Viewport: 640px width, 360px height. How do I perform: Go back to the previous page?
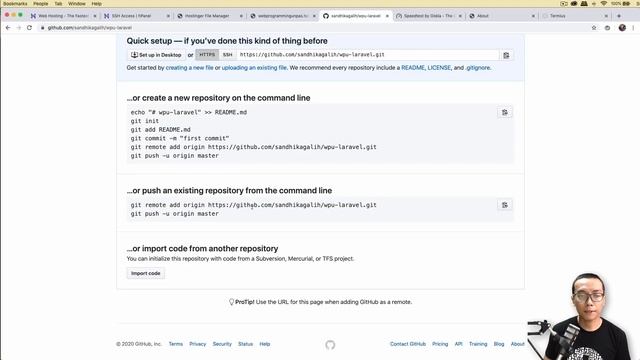(8, 28)
